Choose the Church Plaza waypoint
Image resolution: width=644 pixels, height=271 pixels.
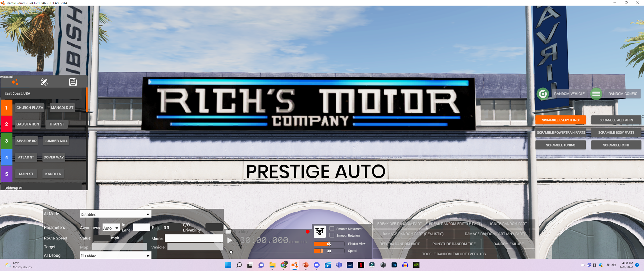point(30,108)
